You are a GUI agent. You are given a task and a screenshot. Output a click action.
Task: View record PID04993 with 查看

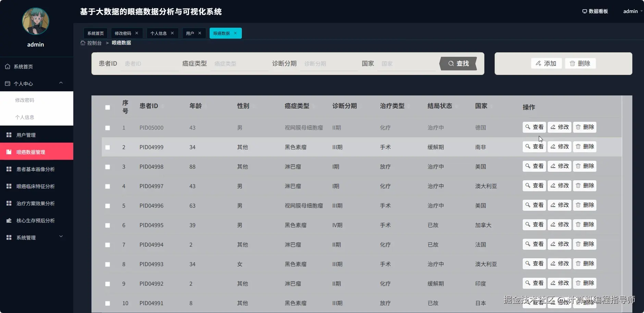pos(534,263)
